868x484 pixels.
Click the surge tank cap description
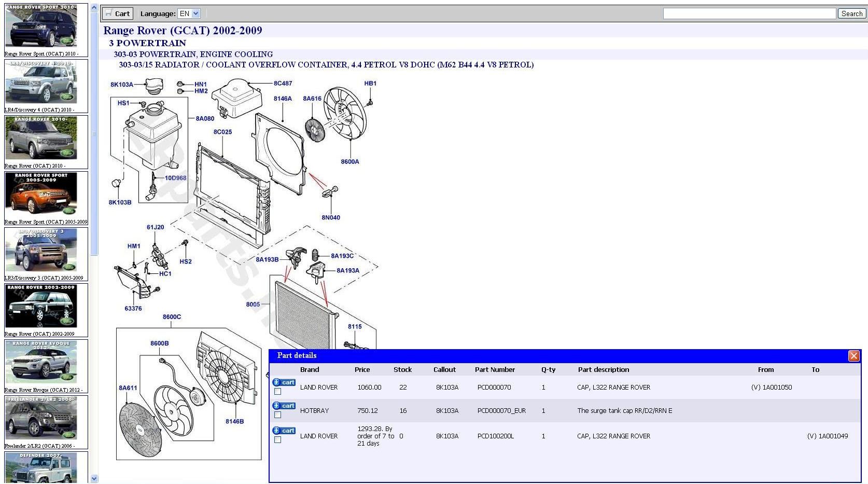(x=624, y=410)
